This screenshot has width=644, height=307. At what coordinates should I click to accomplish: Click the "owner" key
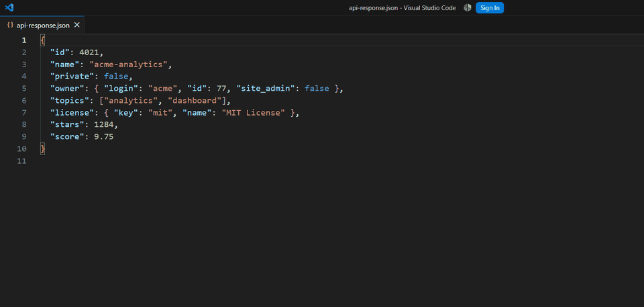[67, 89]
